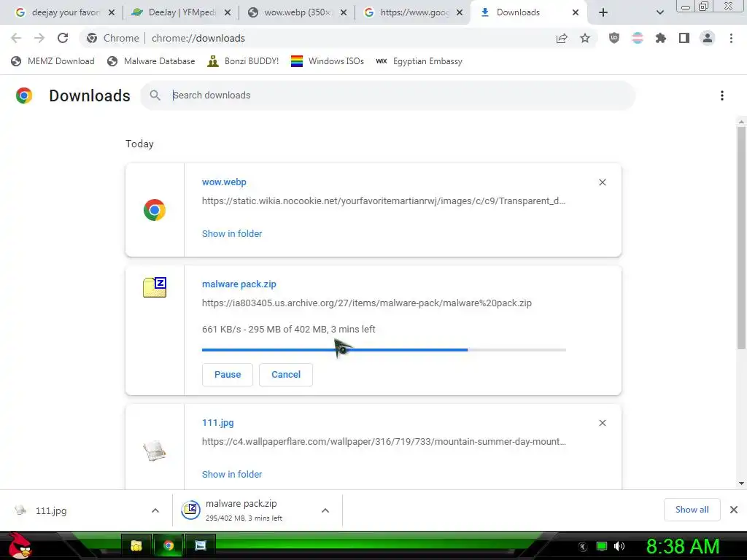Click the 8:38 AM taskbar clock
Viewport: 747px width, 560px height.
[x=683, y=546]
